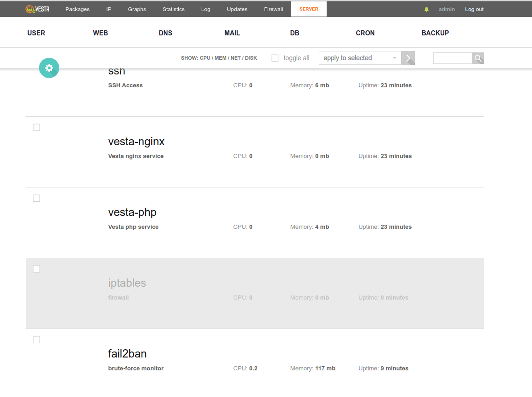Click brute-force monitor description

(x=136, y=368)
